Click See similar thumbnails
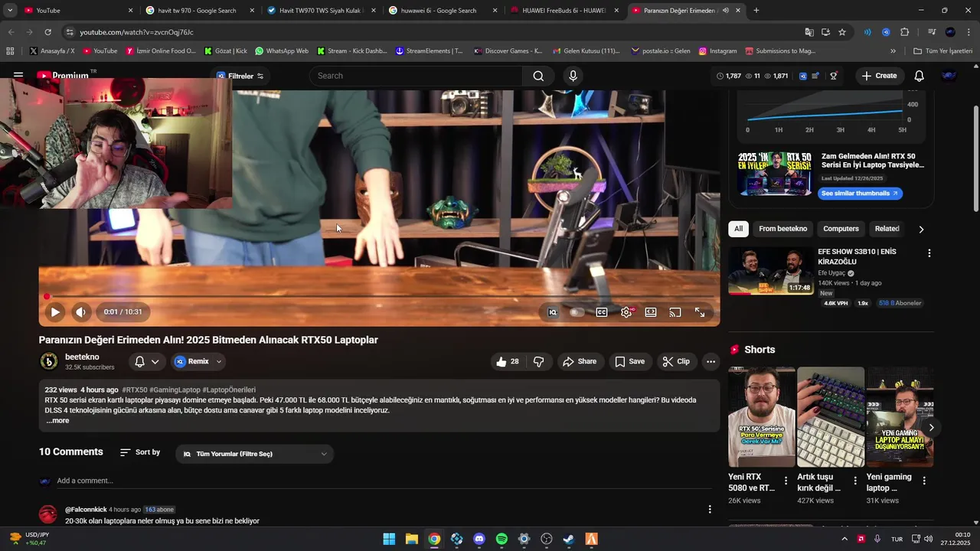The height and width of the screenshot is (551, 980). click(x=859, y=194)
